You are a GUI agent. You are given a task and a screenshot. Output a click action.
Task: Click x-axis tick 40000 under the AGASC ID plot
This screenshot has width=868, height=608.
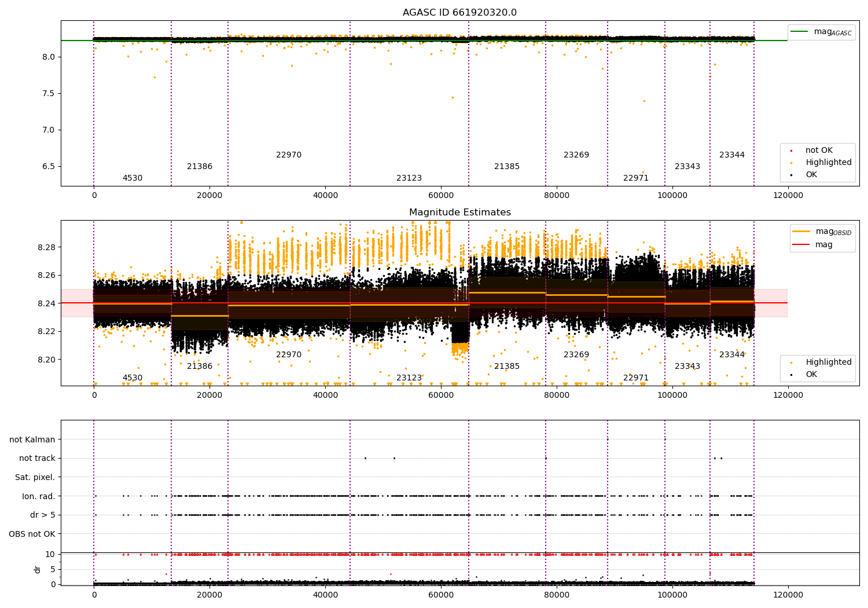(325, 196)
